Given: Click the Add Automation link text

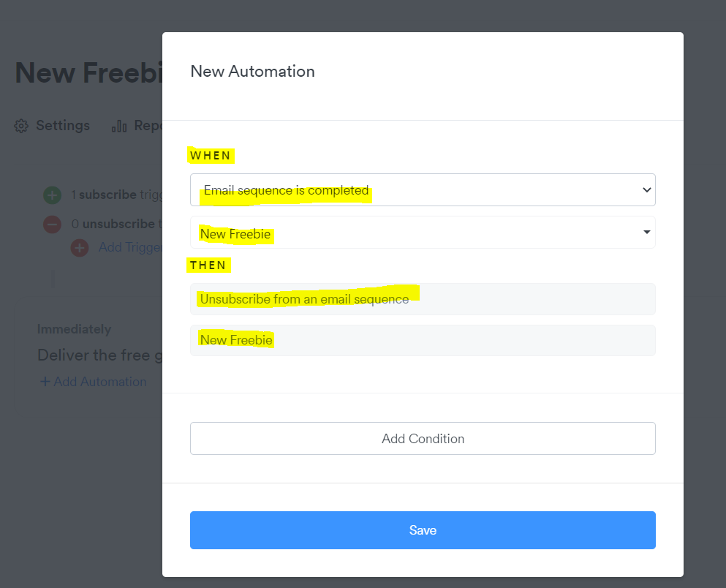Looking at the screenshot, I should tap(100, 382).
